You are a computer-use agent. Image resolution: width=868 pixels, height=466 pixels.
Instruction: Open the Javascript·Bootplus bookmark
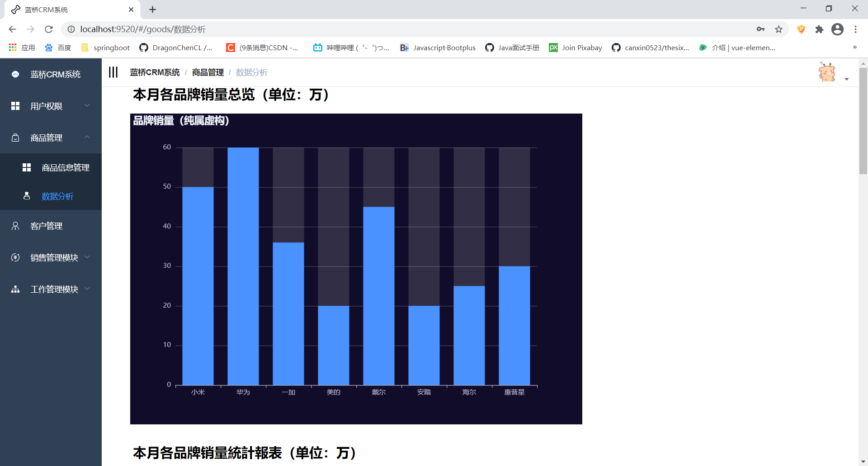pos(438,48)
